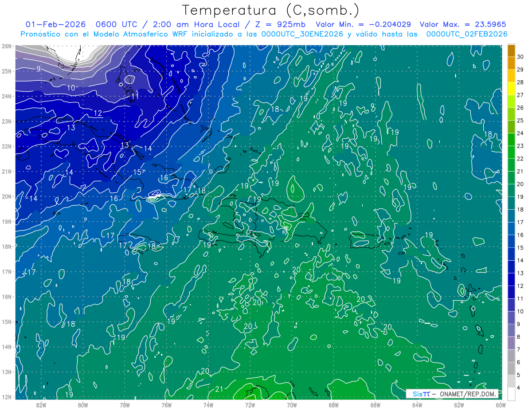532x411 pixels.
Task: Click the '82W' longitude axis label
Action: [x=41, y=405]
